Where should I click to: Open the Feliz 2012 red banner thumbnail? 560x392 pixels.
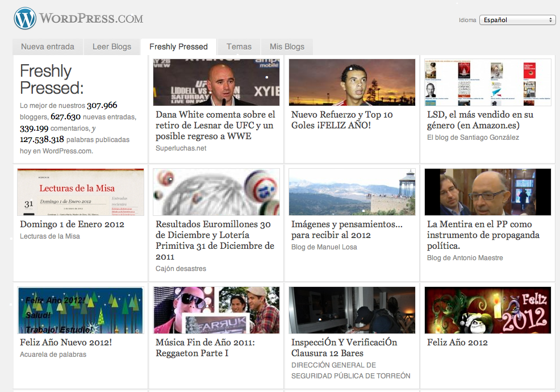(x=488, y=310)
